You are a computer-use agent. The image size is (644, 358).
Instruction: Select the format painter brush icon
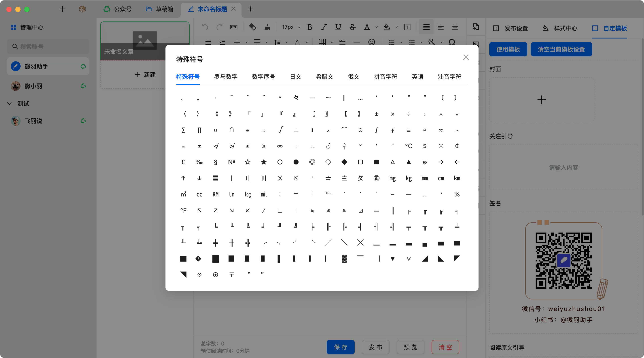tap(267, 27)
